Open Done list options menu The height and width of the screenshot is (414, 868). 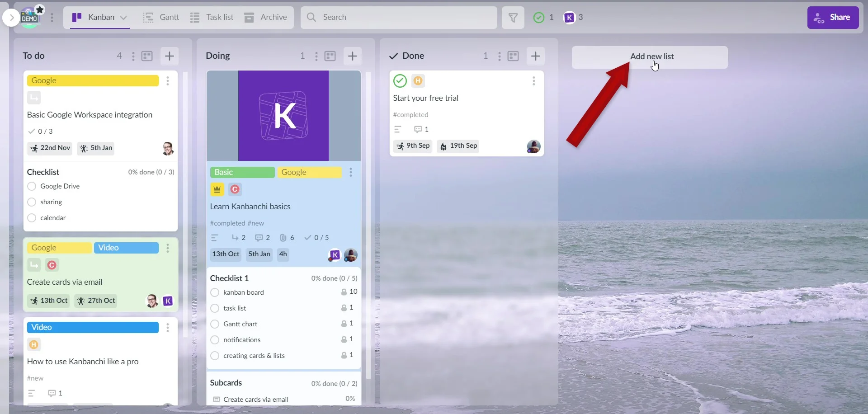point(499,56)
